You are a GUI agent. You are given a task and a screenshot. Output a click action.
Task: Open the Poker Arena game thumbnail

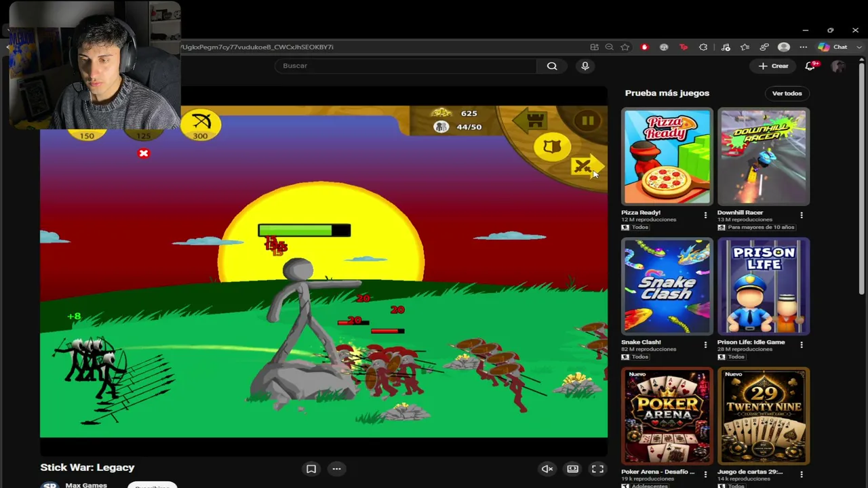point(667,415)
